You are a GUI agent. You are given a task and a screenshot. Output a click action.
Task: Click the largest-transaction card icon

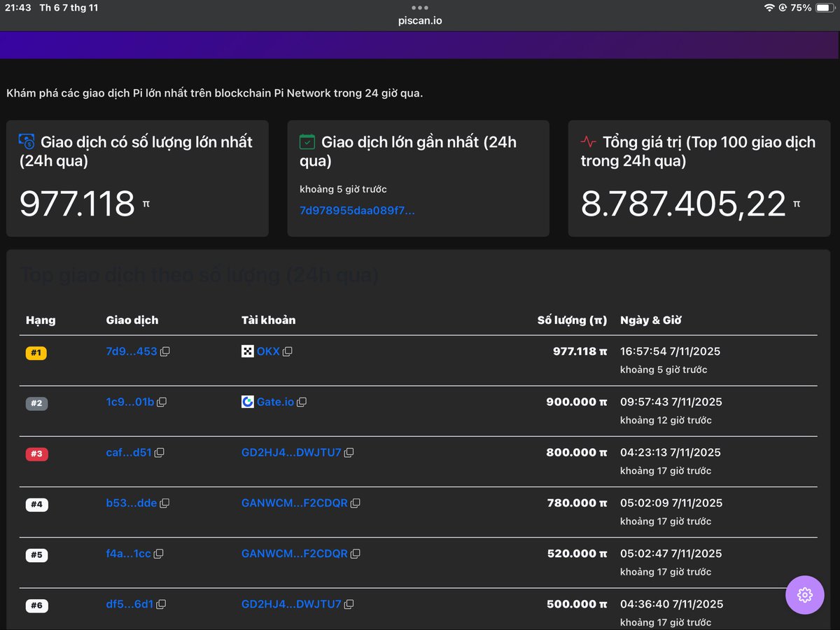(x=27, y=142)
